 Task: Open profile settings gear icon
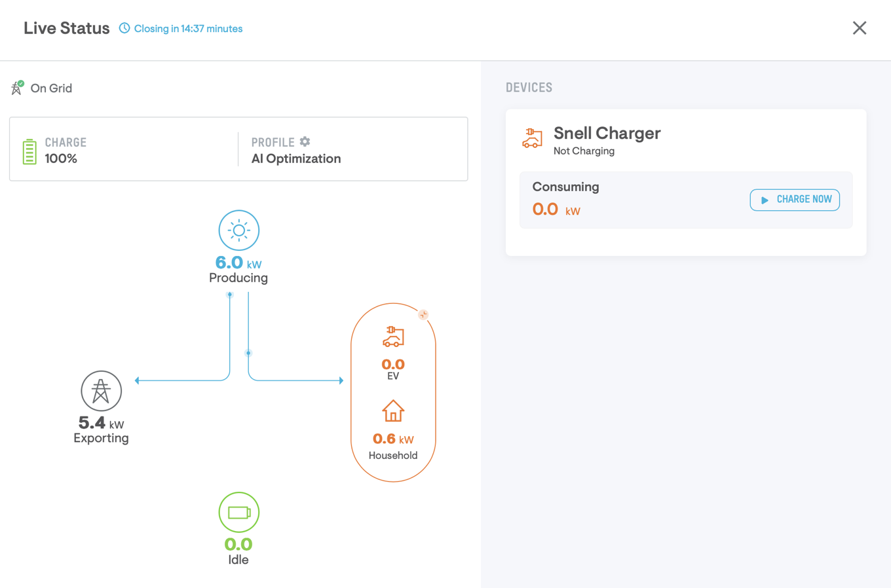pos(305,141)
